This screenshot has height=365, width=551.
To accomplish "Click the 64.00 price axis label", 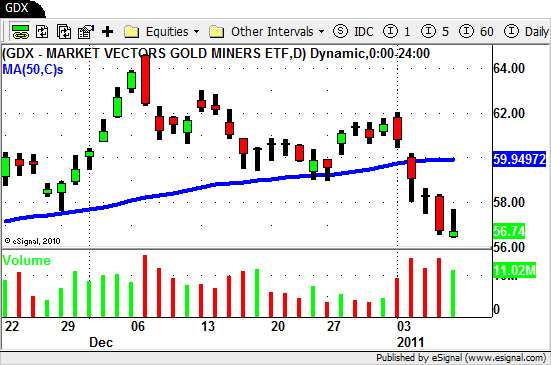I will pyautogui.click(x=509, y=68).
